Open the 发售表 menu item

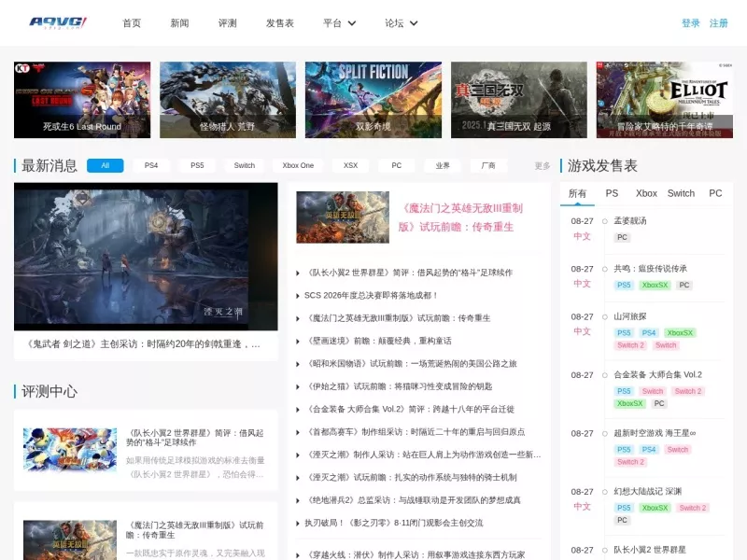[x=279, y=23]
